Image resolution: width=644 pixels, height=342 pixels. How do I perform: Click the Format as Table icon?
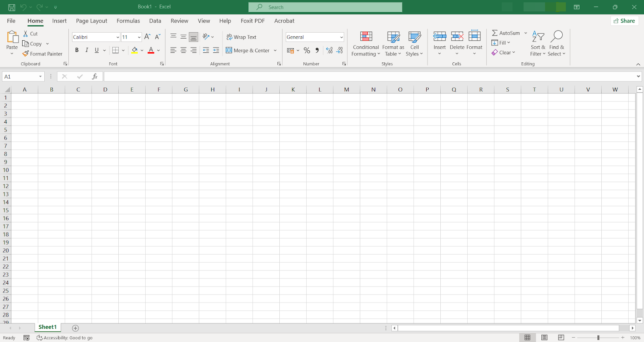393,37
